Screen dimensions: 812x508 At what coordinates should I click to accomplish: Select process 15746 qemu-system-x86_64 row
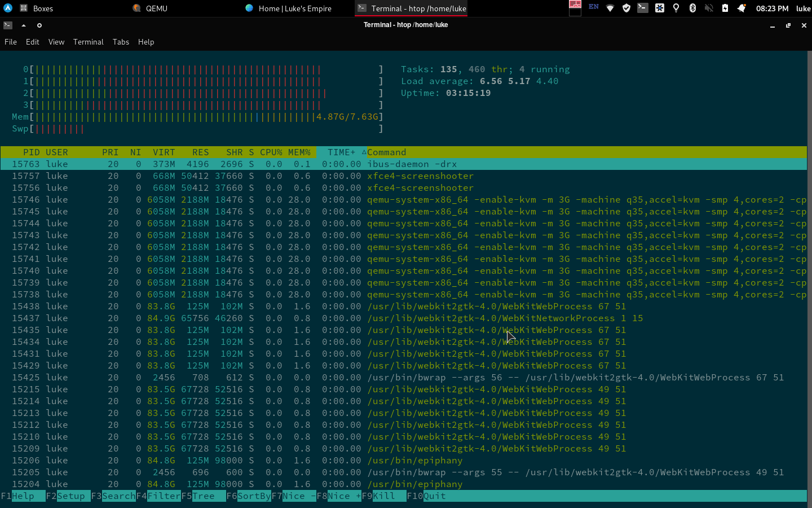click(x=404, y=200)
